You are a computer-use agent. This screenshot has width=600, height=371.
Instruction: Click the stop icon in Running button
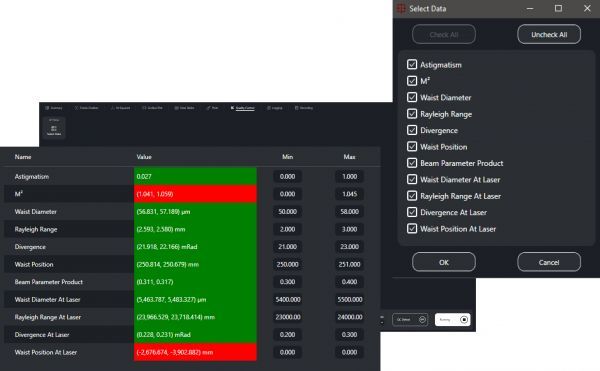pos(464,319)
